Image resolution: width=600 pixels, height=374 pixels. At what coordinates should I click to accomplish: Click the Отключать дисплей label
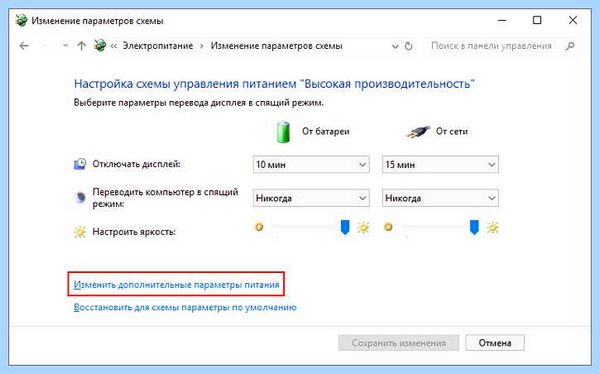click(136, 164)
